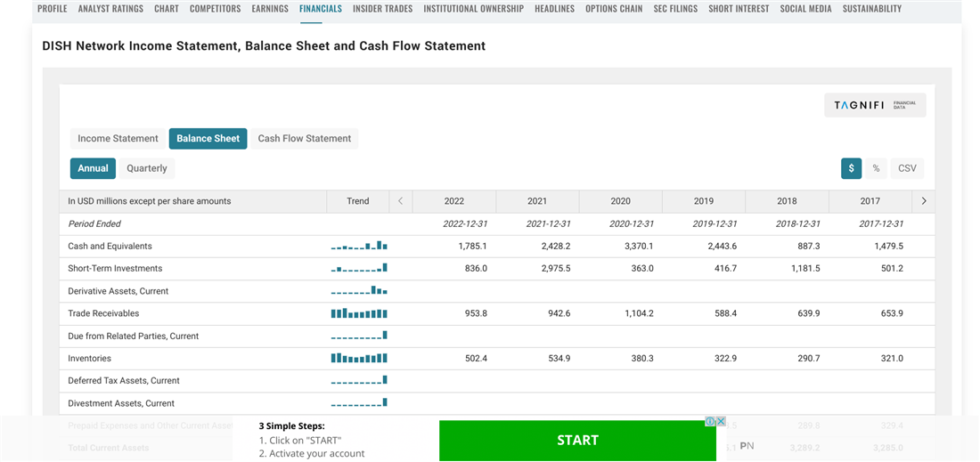Screen dimensions: 980x462
Task: Click the TagniFi financial data logo
Action: coord(874,105)
